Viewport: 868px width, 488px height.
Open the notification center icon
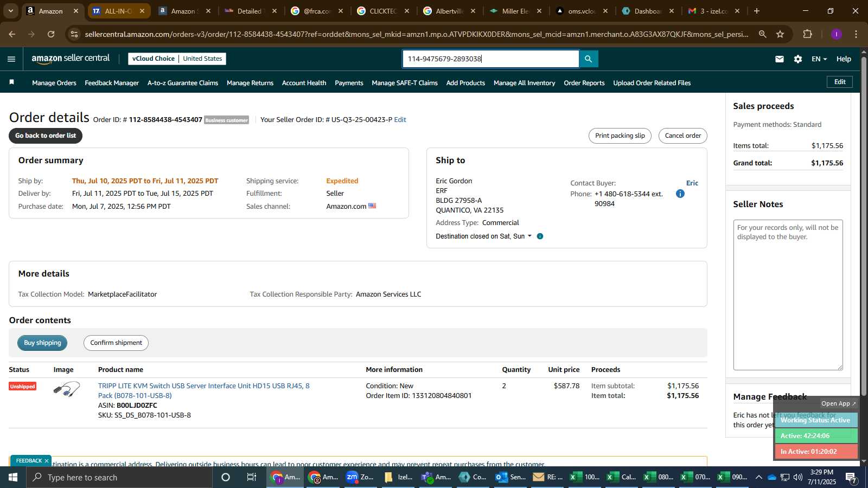click(x=851, y=477)
